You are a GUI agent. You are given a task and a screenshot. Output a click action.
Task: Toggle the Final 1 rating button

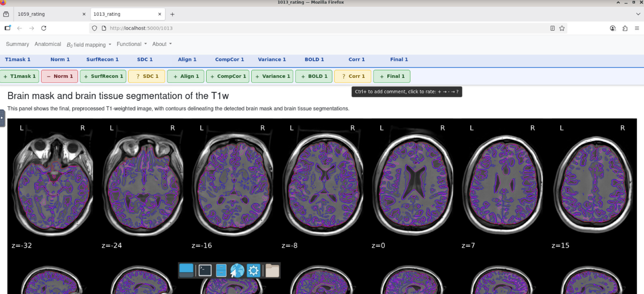click(392, 76)
